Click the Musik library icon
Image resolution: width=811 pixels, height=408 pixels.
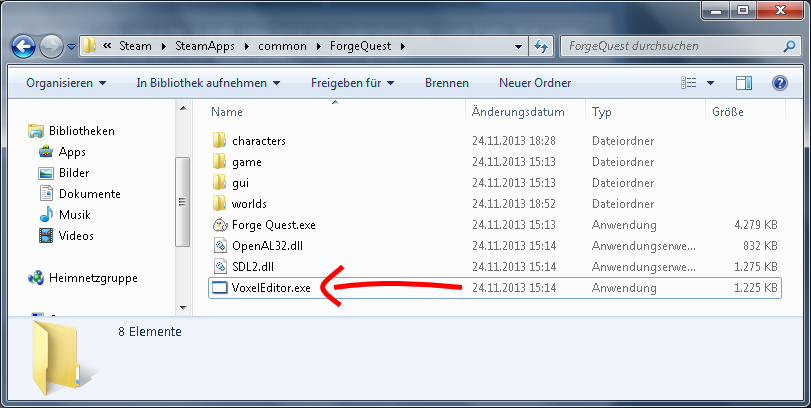point(45,215)
